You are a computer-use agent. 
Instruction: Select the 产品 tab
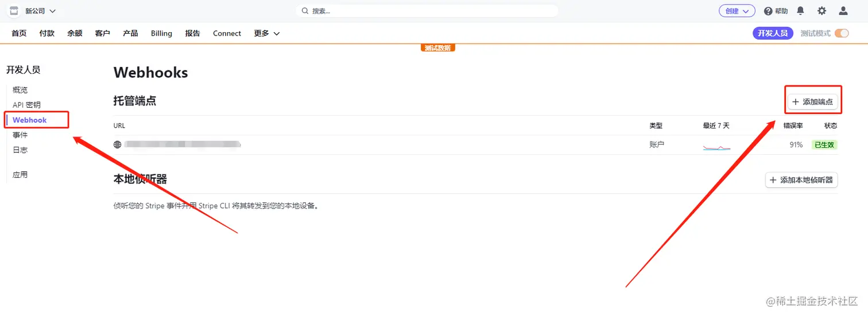pyautogui.click(x=130, y=33)
